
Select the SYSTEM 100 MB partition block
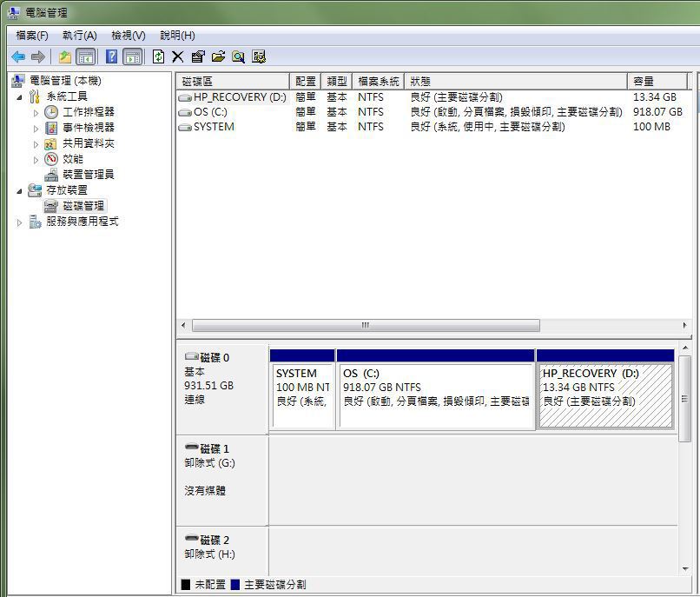tap(302, 388)
